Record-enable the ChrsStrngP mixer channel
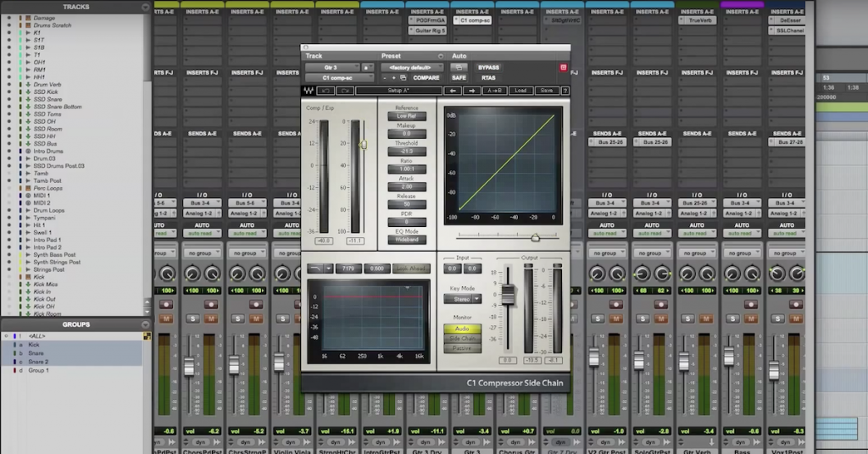Image resolution: width=868 pixels, height=454 pixels. coord(255,305)
